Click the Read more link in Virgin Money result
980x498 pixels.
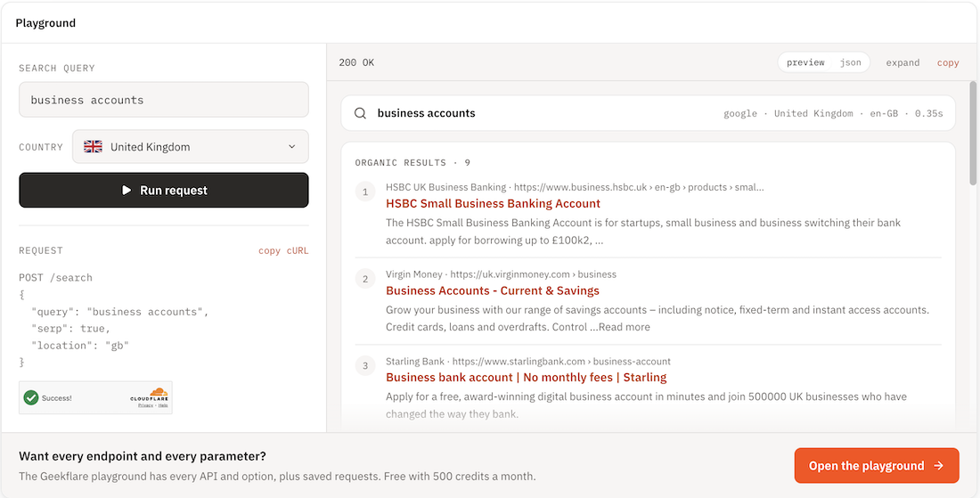coord(625,327)
